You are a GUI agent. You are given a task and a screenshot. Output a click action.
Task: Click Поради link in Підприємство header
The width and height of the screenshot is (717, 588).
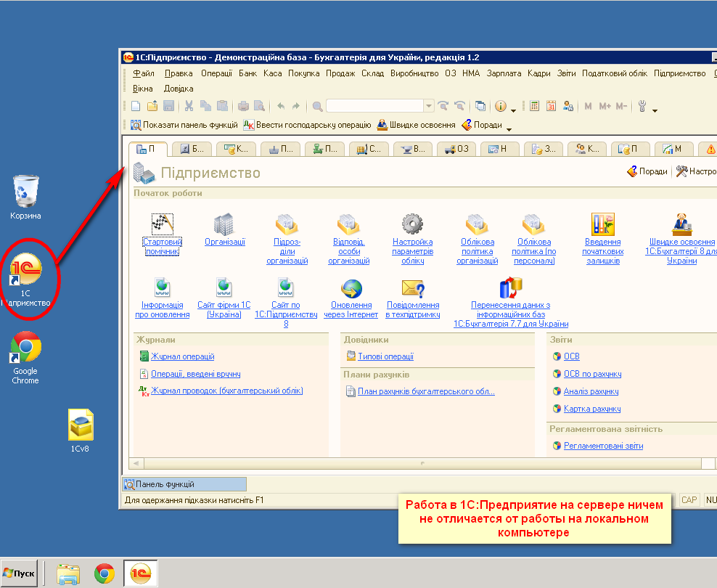click(x=647, y=171)
